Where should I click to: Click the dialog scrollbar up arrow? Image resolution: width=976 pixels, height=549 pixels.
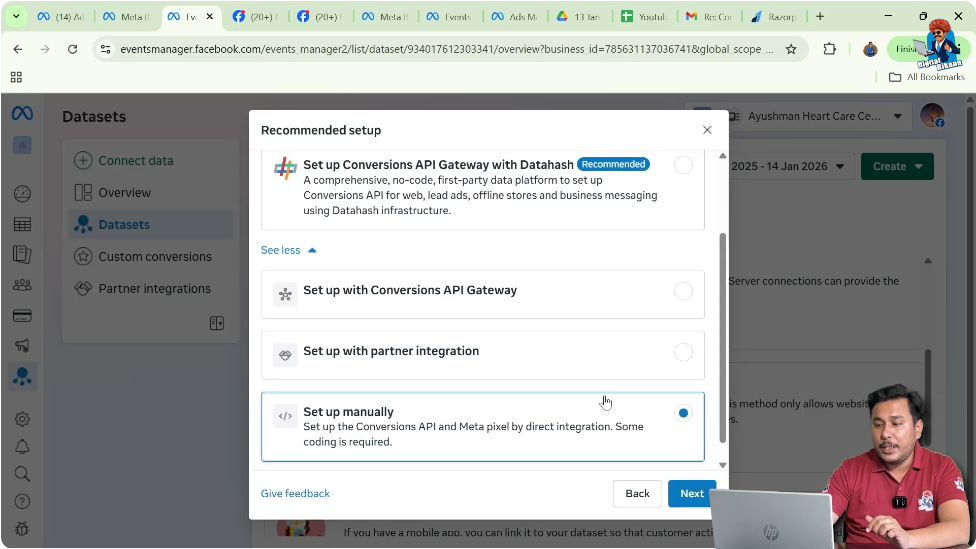click(722, 156)
